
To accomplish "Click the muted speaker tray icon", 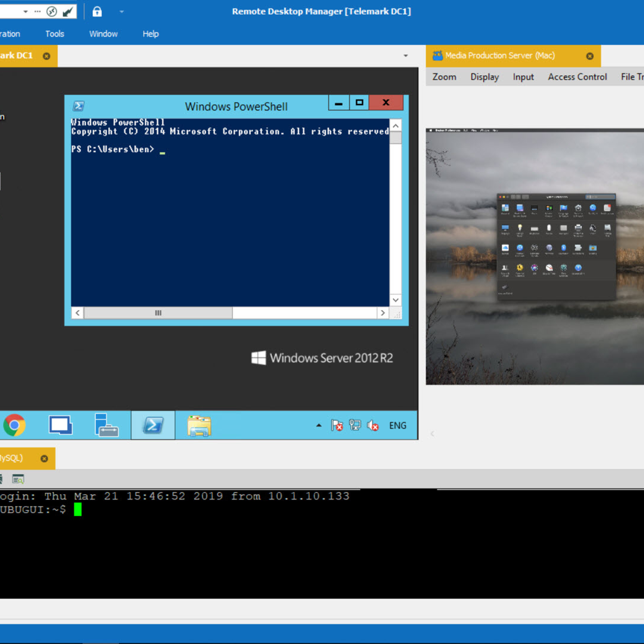I will (x=373, y=425).
